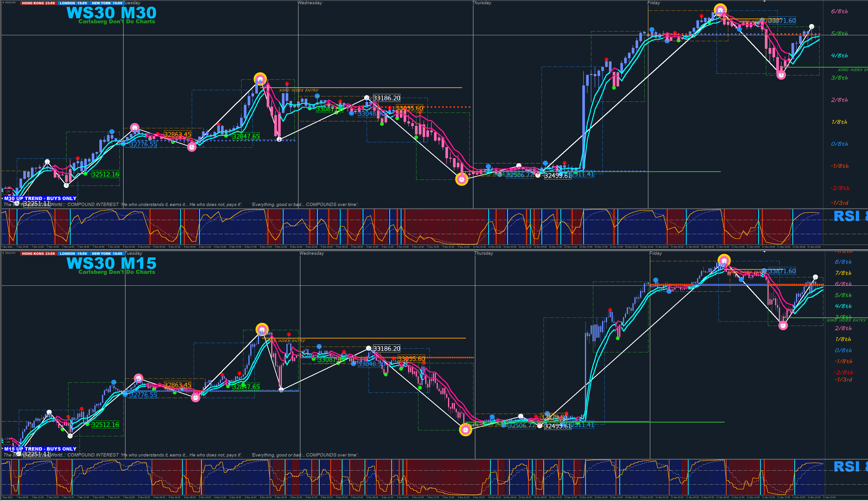Click yellow-ringed Wednesday swing low on M30 chart
The width and height of the screenshot is (868, 501).
[x=462, y=179]
